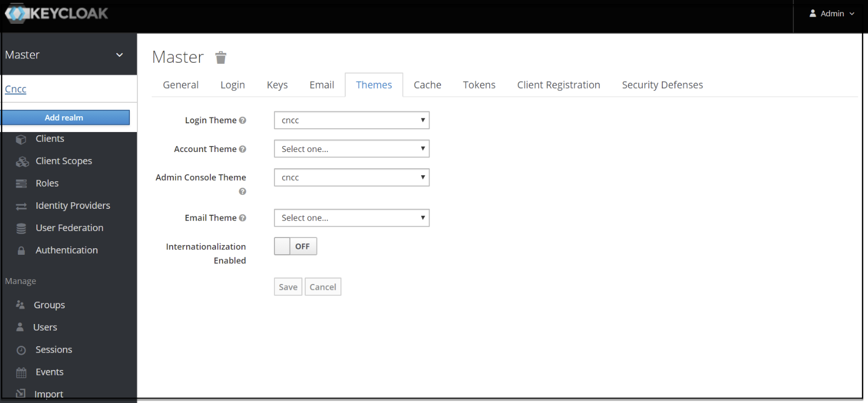This screenshot has height=403, width=868.
Task: Open the Admin Console Theme dropdown
Action: [352, 177]
